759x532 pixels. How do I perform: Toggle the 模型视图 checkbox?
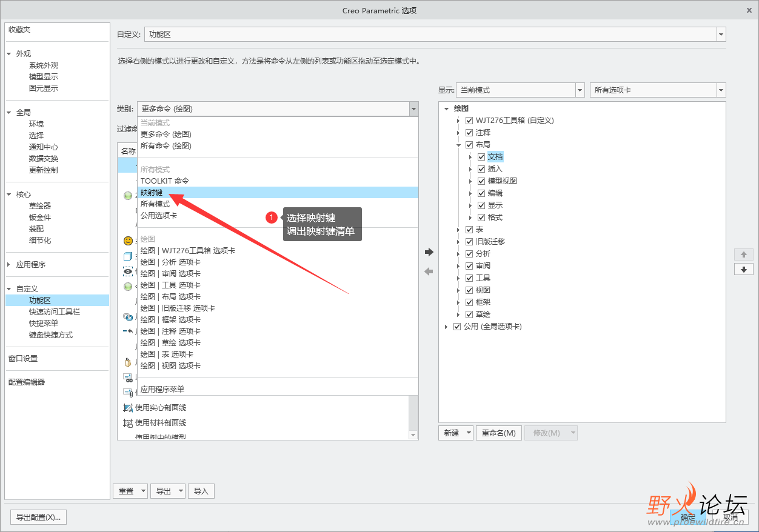click(x=481, y=181)
